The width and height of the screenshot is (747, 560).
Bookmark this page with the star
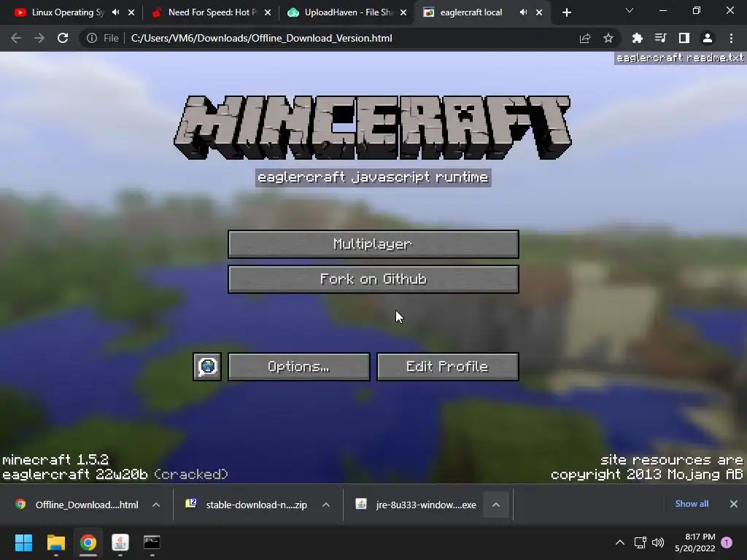coord(608,38)
